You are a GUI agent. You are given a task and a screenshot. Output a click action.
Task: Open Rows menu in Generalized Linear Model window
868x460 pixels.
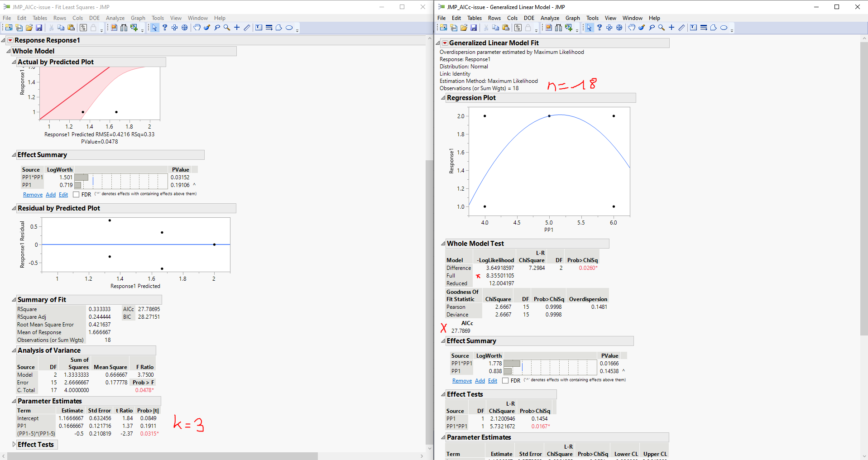click(494, 18)
